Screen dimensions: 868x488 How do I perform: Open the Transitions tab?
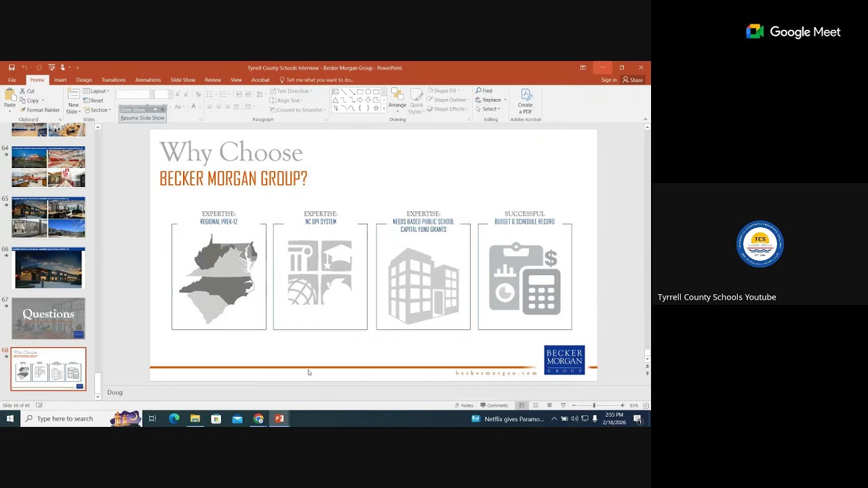[x=113, y=80]
